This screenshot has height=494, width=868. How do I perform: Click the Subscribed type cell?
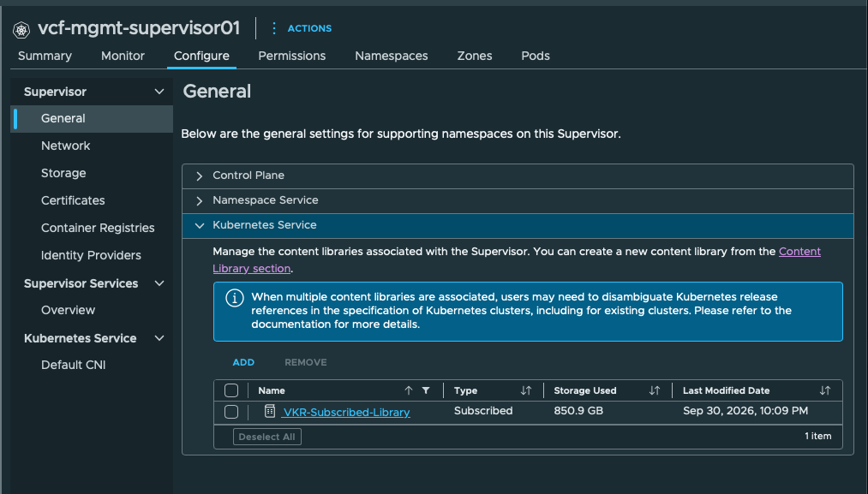click(483, 411)
